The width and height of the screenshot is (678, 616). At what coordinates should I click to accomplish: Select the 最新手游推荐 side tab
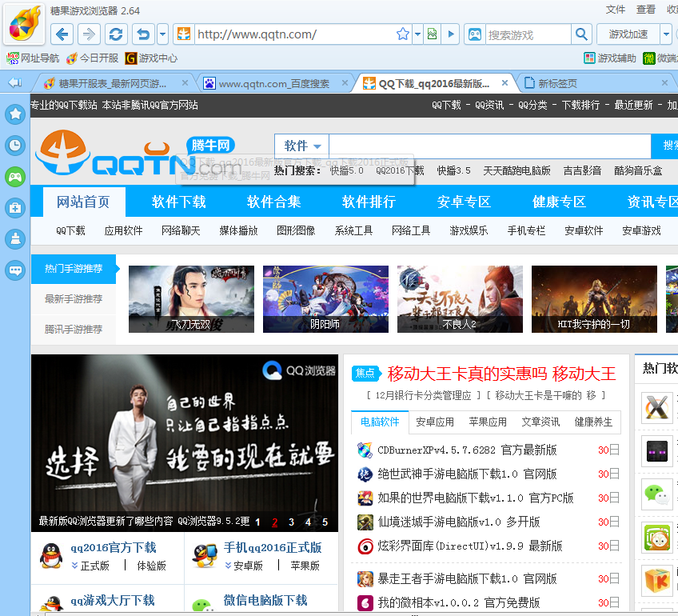[74, 299]
